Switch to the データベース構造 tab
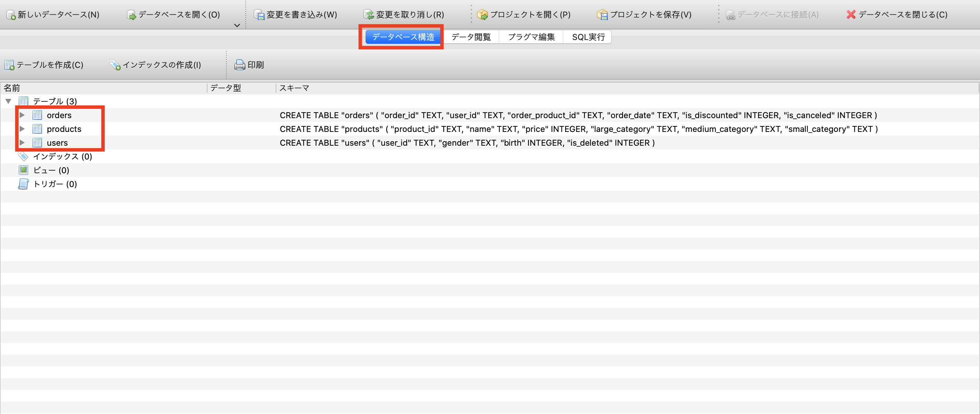 403,37
